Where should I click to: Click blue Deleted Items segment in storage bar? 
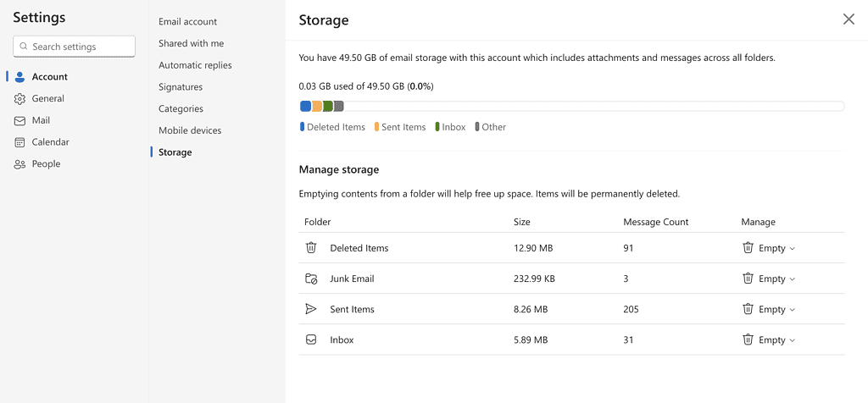coord(305,106)
